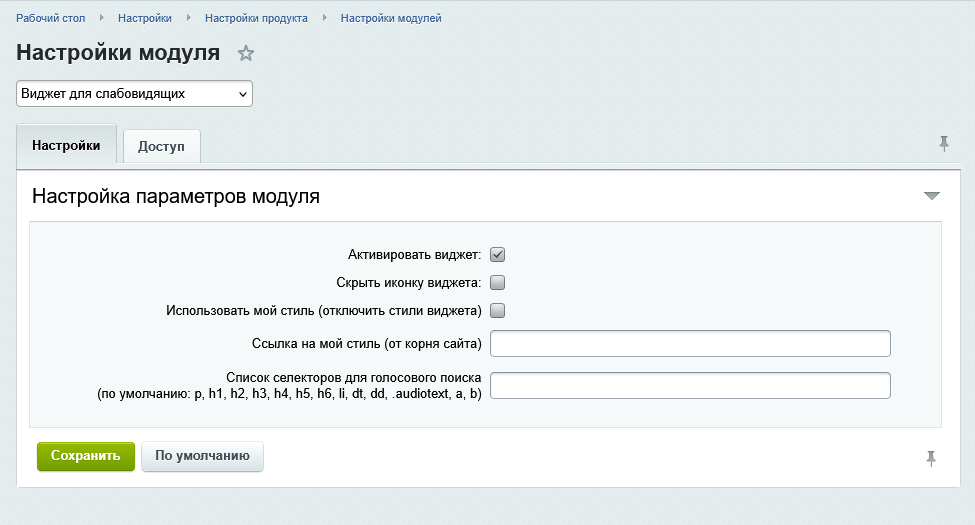This screenshot has width=975, height=525.
Task: Click the По умолчанию button
Action: (202, 456)
